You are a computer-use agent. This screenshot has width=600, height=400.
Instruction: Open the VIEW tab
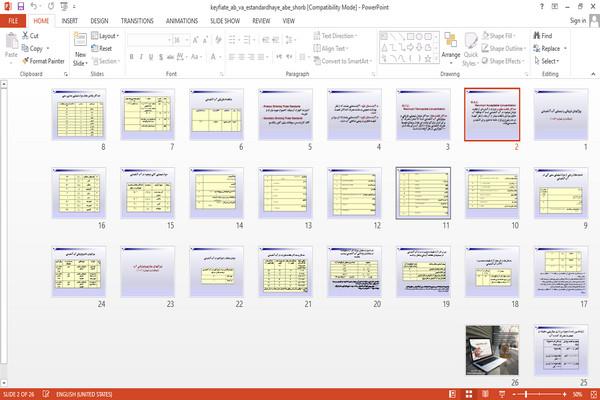pos(289,21)
